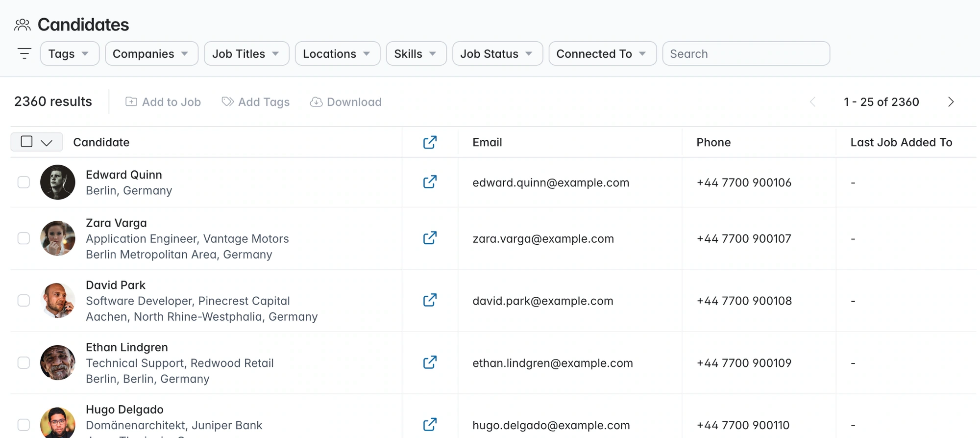This screenshot has height=438, width=980.
Task: Click the Candidates page title
Action: coord(83,25)
